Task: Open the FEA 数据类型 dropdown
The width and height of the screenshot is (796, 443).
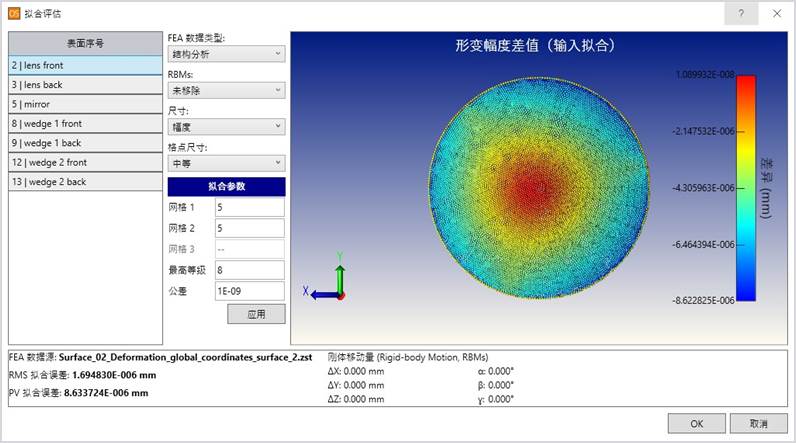Action: point(226,54)
